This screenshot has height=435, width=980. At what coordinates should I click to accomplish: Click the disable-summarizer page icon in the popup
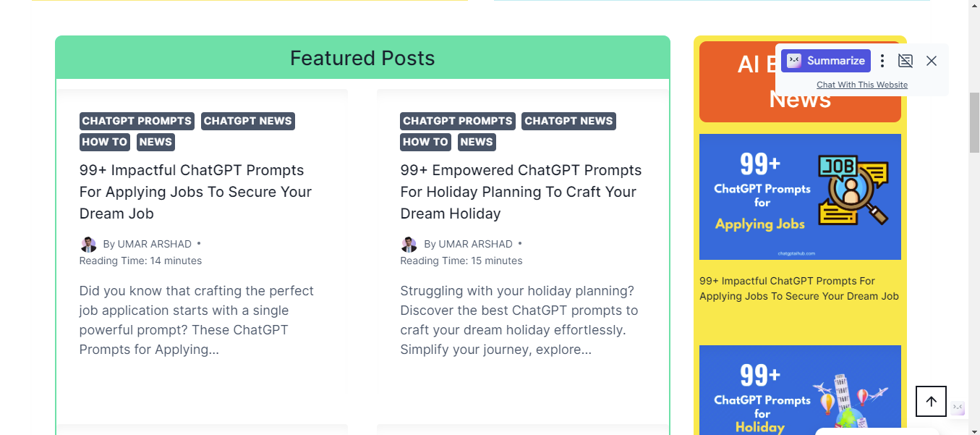point(906,61)
